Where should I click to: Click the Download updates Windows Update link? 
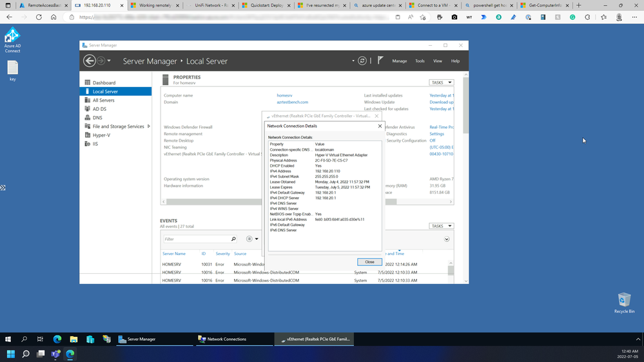pyautogui.click(x=442, y=102)
